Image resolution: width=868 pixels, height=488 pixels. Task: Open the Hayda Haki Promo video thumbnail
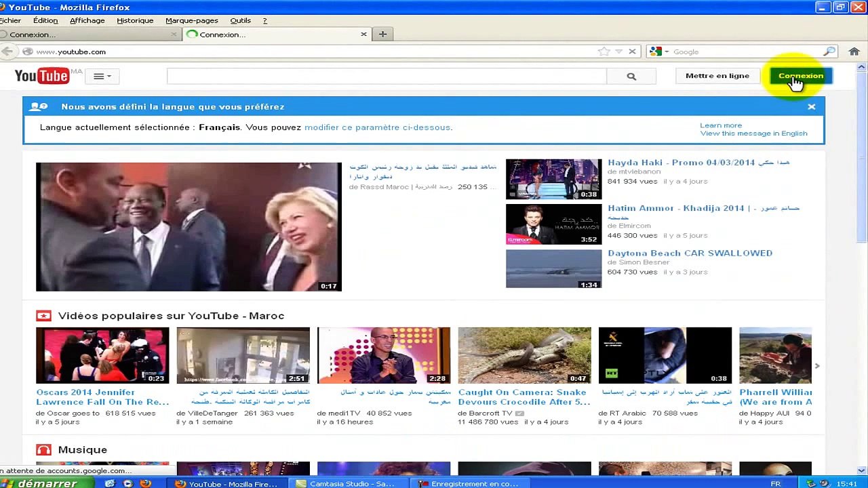(553, 179)
